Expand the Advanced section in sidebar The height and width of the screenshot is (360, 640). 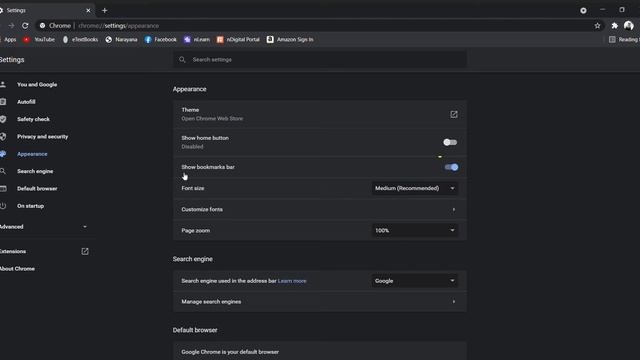pyautogui.click(x=44, y=227)
